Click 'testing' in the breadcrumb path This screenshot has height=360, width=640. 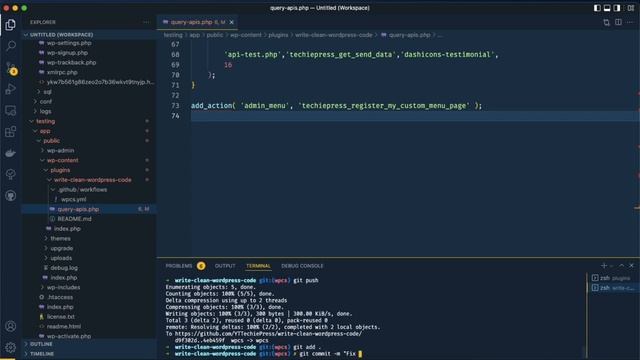[x=173, y=35]
